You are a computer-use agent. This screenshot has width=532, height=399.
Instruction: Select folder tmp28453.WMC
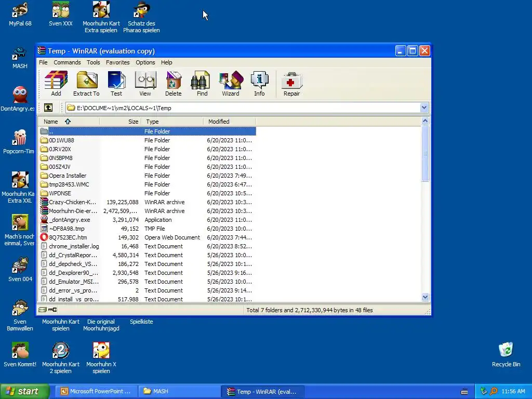147,184
